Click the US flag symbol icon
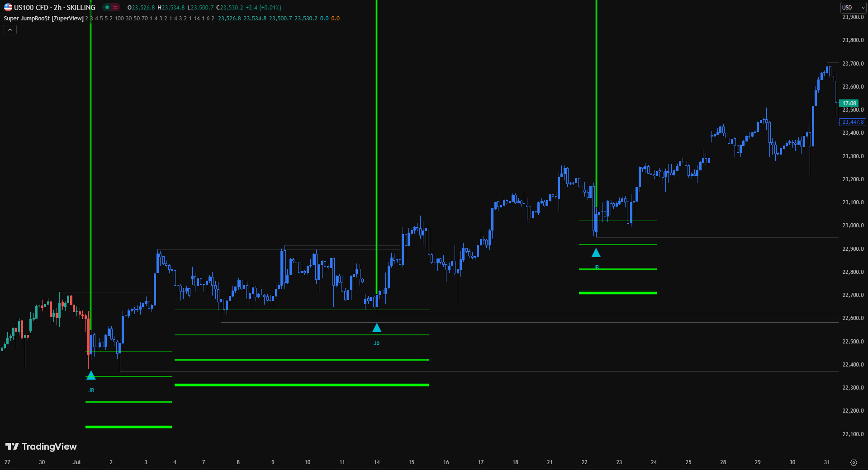This screenshot has width=868, height=470. point(8,7)
